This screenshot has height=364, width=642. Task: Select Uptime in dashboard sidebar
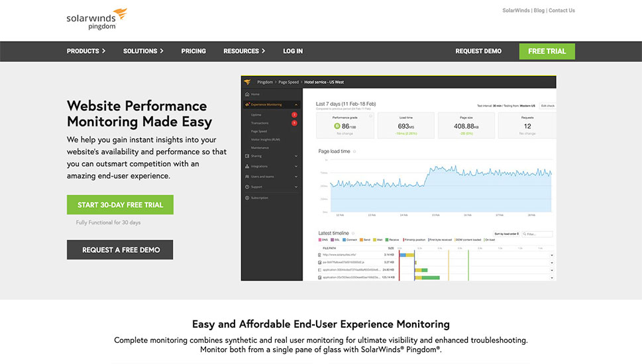(256, 115)
